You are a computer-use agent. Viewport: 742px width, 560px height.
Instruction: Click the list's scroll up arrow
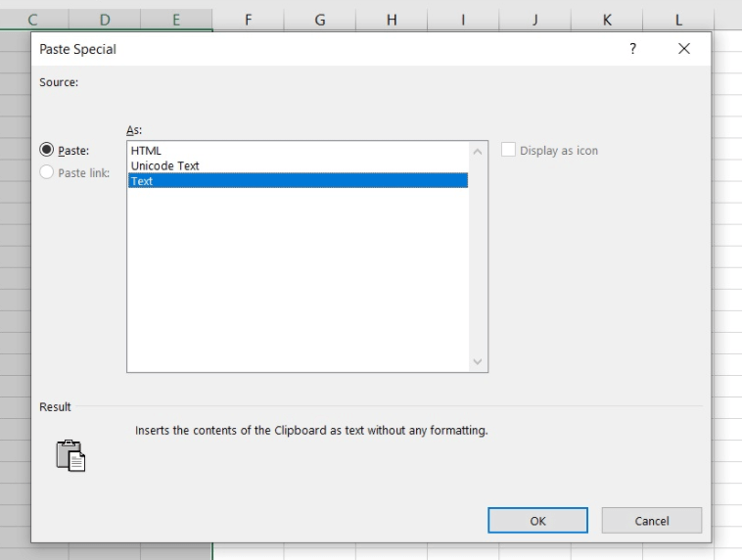coord(478,152)
